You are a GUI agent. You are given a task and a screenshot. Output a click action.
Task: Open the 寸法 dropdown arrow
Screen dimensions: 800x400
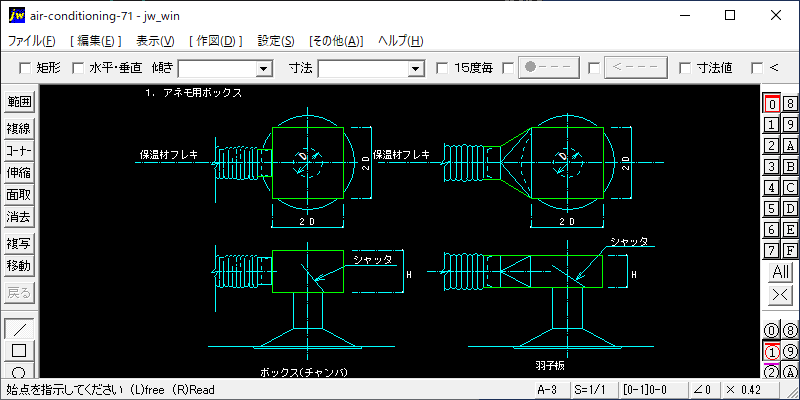click(416, 68)
